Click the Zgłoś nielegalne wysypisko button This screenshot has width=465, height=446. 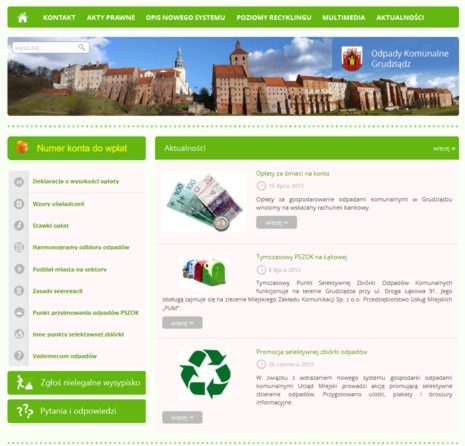pos(77,383)
